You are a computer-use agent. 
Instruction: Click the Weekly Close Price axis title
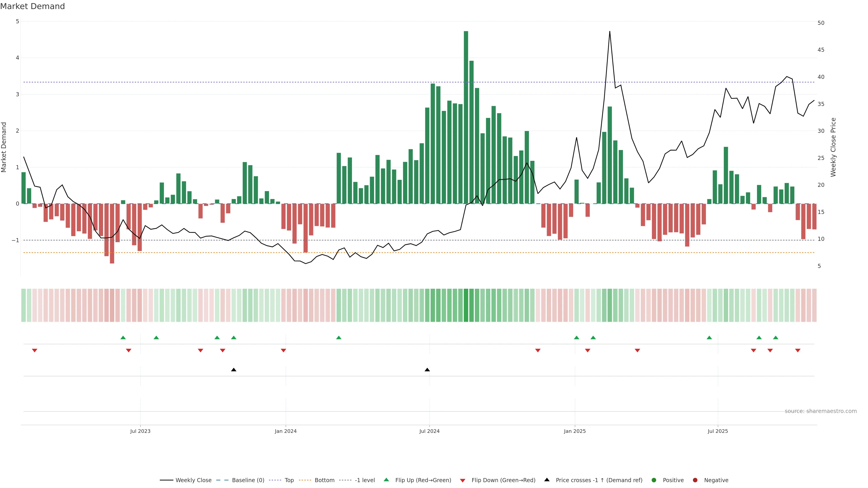click(x=833, y=147)
